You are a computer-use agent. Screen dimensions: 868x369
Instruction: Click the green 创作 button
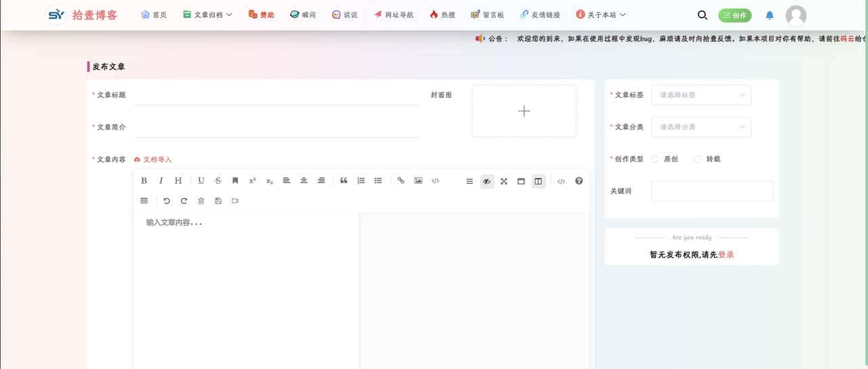(735, 15)
